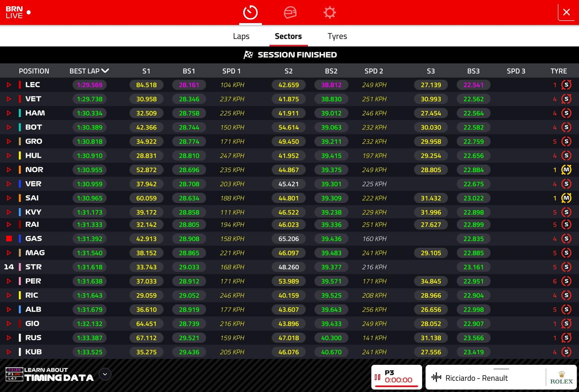The height and width of the screenshot is (392, 579).
Task: Click GIO's soft tyre icon
Action: pos(566,324)
